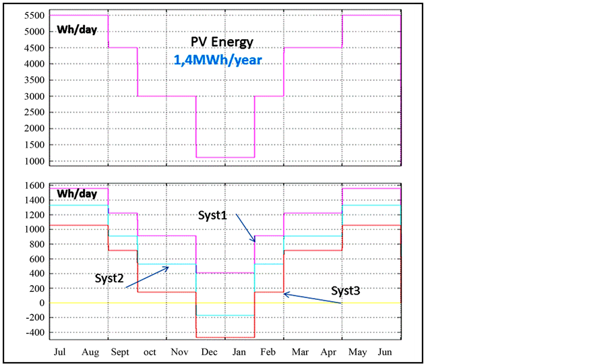
Task: Click the '4000' y-axis tick value
Action: click(34, 63)
